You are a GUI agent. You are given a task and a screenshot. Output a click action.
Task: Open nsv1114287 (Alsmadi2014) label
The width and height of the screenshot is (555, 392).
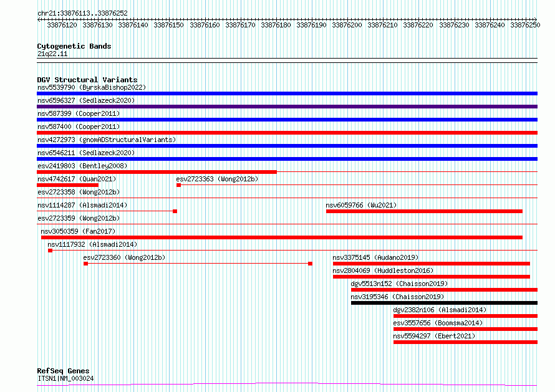[82, 205]
